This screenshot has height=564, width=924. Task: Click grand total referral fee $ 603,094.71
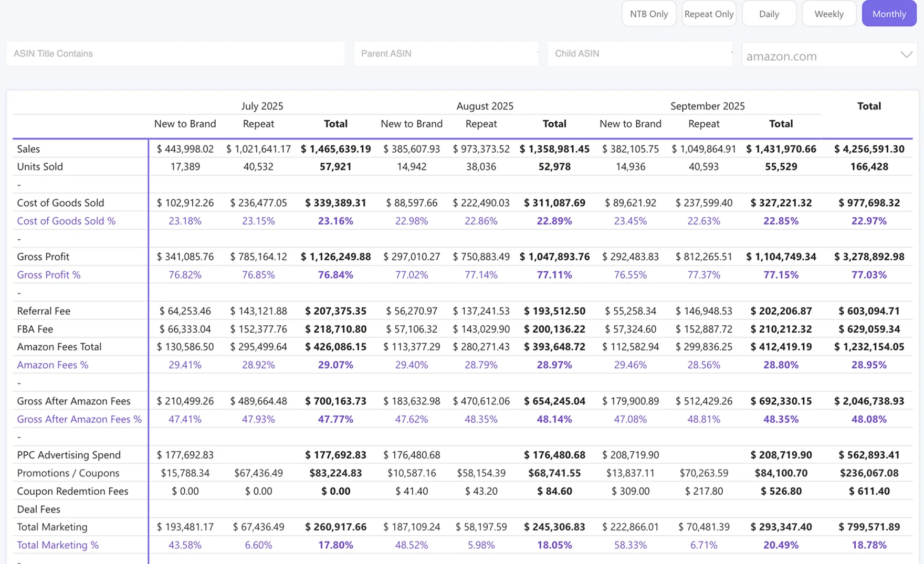tap(869, 311)
